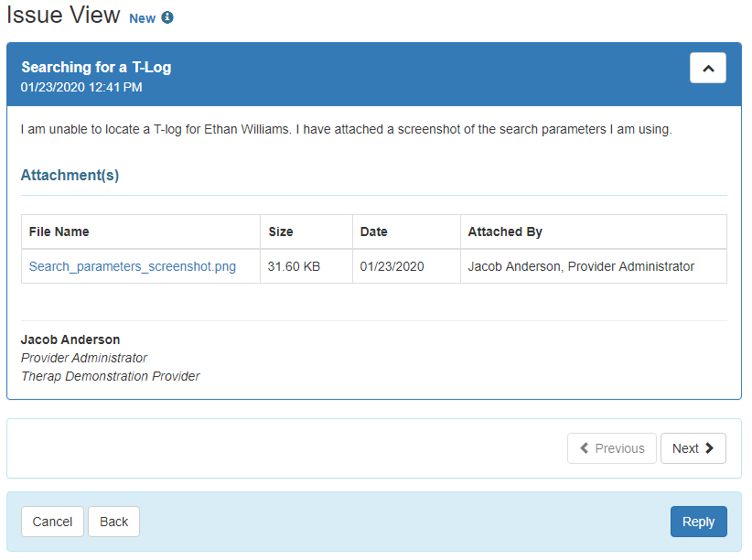Viewport: 752px width, 560px height.
Task: Advance to the Next issue
Action: pos(693,448)
